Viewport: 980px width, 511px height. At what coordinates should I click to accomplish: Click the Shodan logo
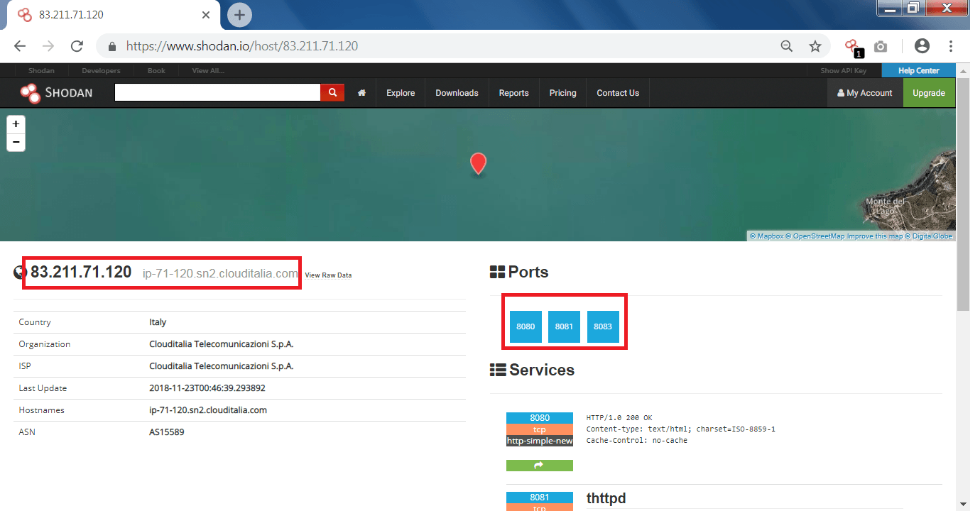click(x=56, y=93)
